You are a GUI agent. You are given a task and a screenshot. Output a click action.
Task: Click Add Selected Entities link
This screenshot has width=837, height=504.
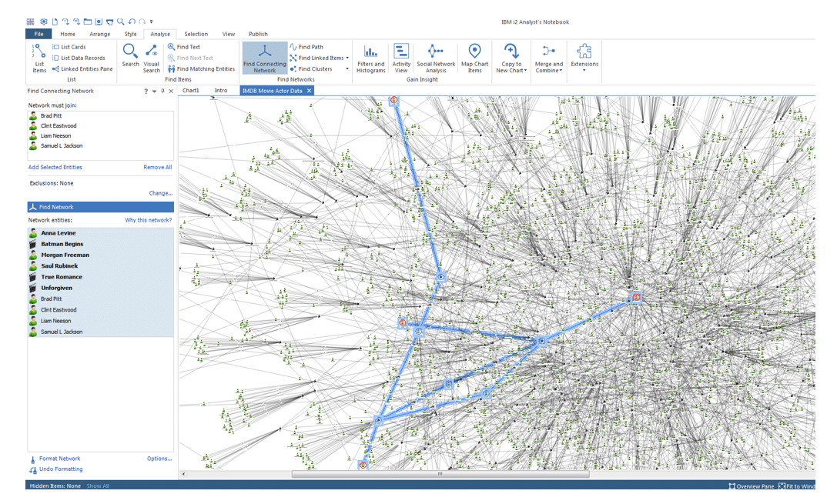[55, 168]
